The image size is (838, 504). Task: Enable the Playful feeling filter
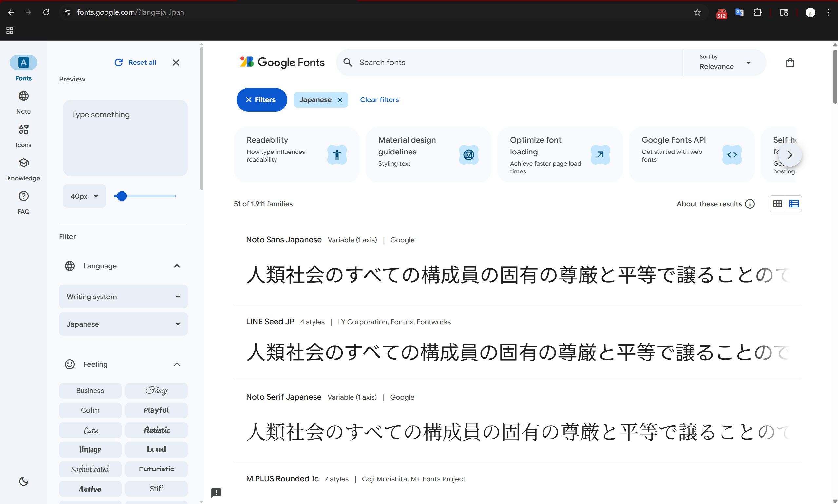[156, 410]
